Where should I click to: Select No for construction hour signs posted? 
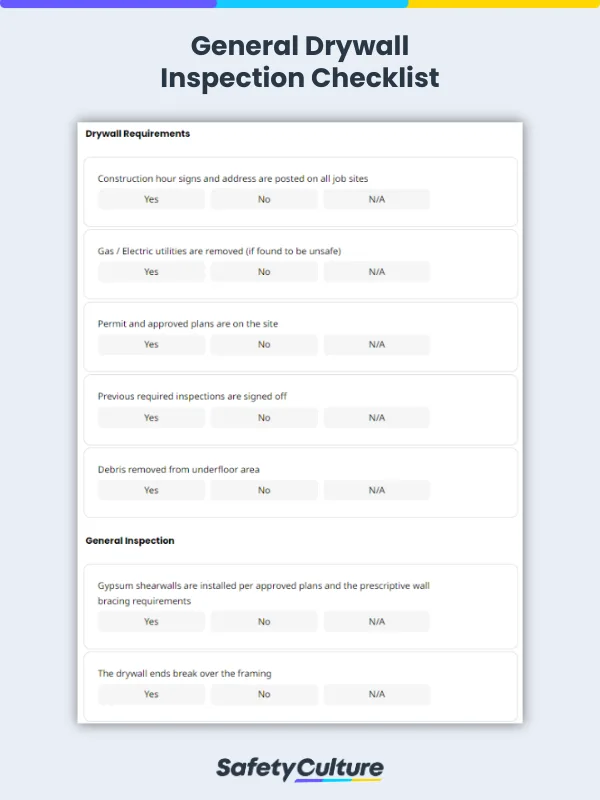pos(264,199)
